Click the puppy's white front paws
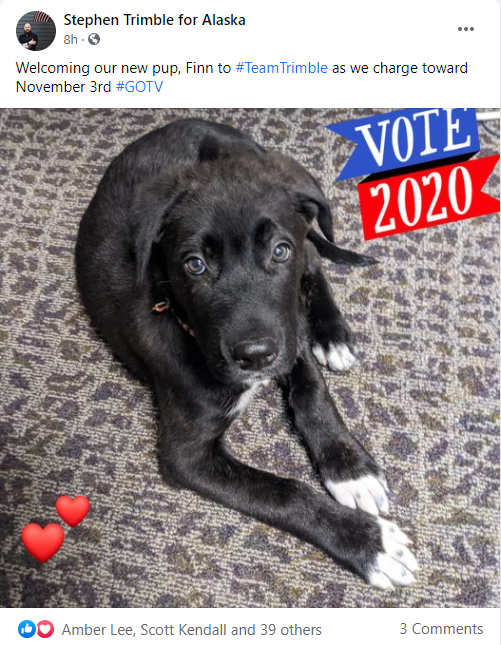The height and width of the screenshot is (645, 501). (372, 531)
